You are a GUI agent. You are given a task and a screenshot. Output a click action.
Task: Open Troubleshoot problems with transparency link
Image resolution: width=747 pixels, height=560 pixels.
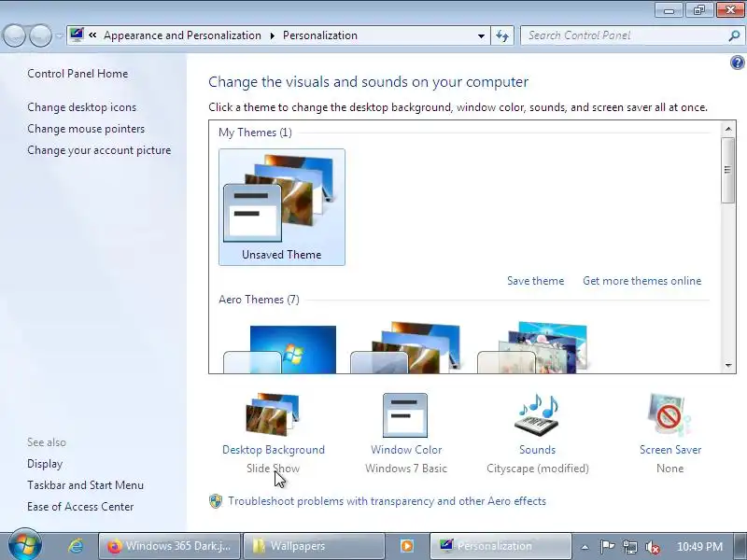pyautogui.click(x=387, y=501)
